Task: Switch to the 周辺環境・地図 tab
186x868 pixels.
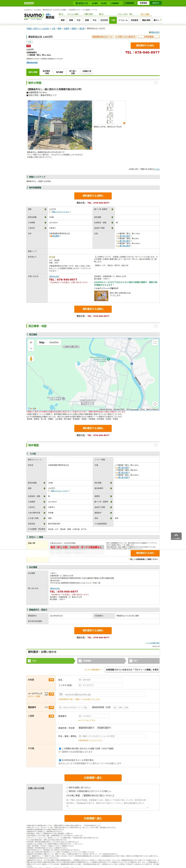Action: [x=46, y=72]
